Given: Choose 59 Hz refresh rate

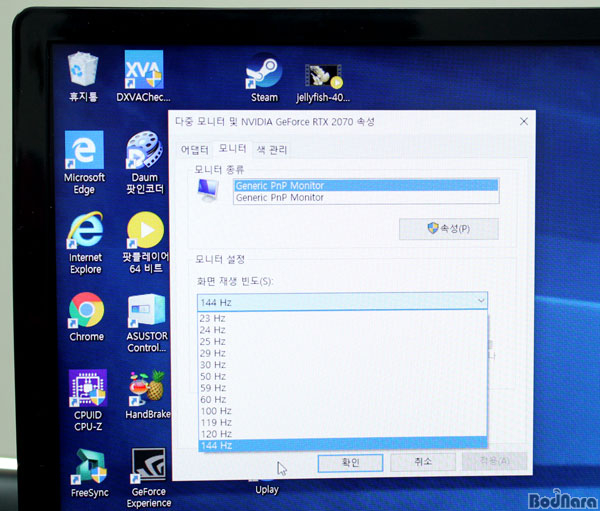Looking at the screenshot, I should tap(342, 388).
